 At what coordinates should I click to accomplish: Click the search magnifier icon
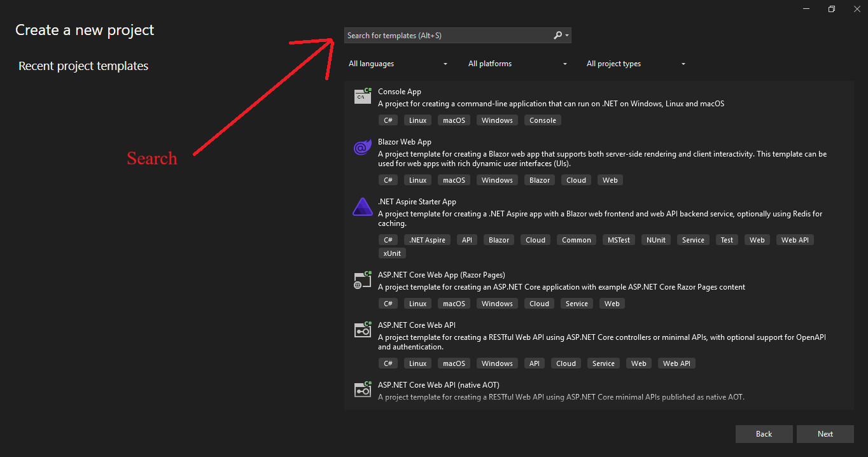pyautogui.click(x=558, y=36)
